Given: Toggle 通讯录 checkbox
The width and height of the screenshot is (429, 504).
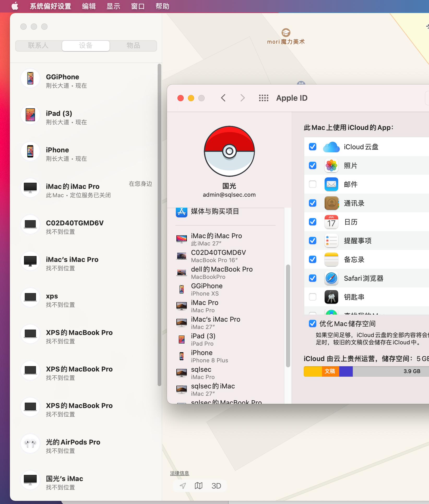Looking at the screenshot, I should [x=313, y=203].
